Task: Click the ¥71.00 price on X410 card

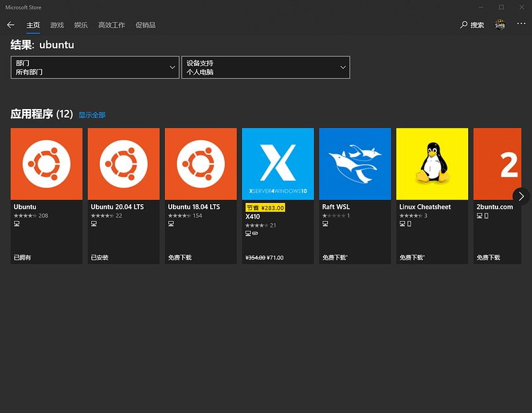Action: click(275, 258)
